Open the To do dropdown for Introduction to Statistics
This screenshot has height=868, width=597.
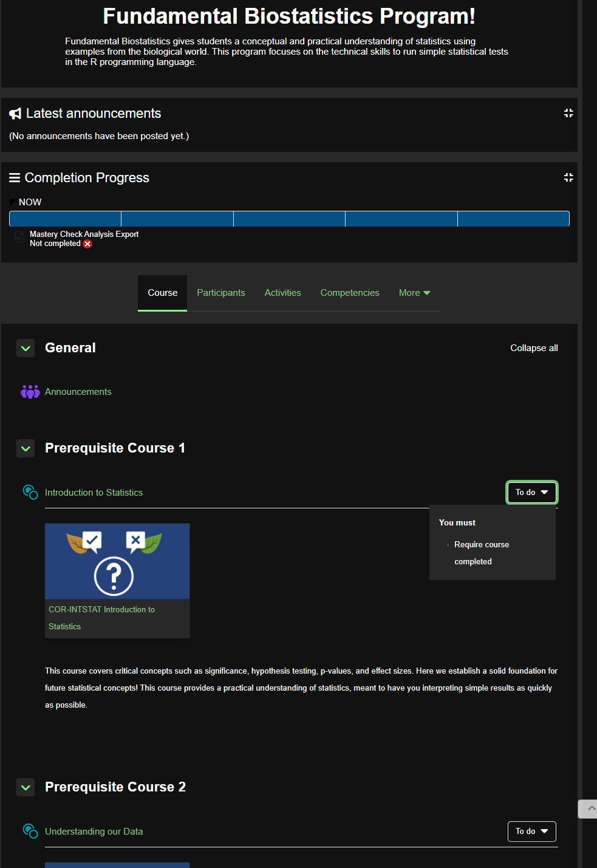(x=531, y=492)
